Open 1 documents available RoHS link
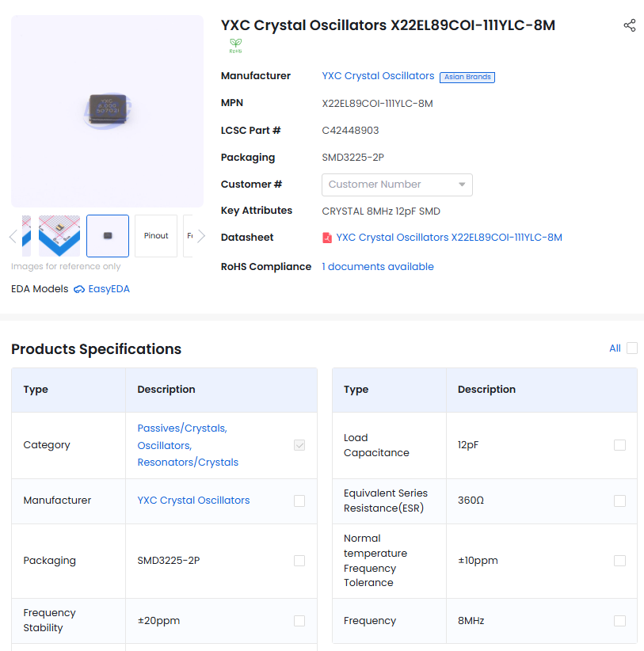The image size is (644, 651). click(x=378, y=267)
